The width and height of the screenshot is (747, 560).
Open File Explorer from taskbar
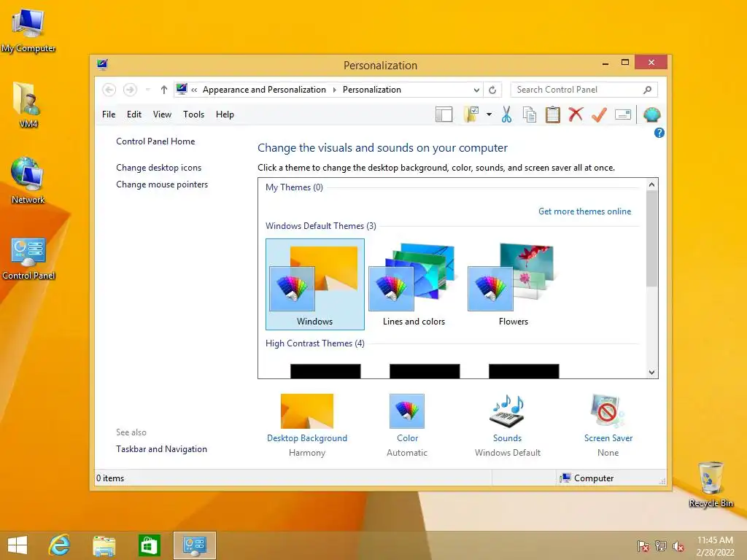point(104,545)
